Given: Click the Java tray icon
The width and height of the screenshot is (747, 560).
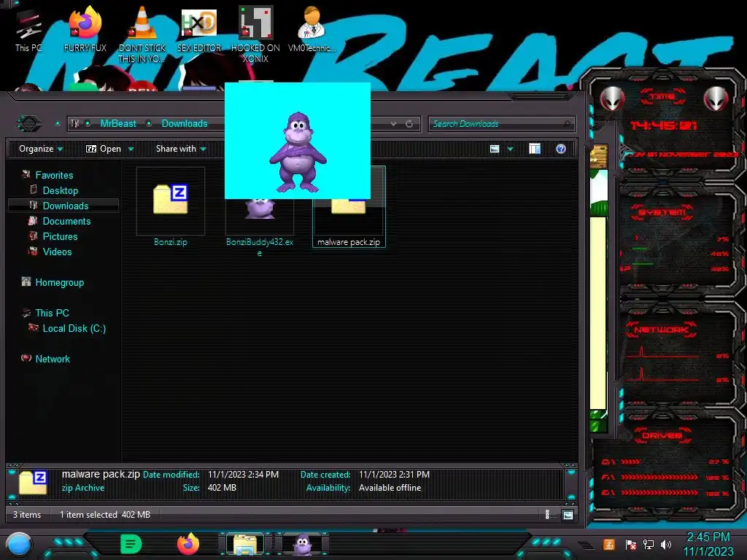Looking at the screenshot, I should pyautogui.click(x=609, y=544).
